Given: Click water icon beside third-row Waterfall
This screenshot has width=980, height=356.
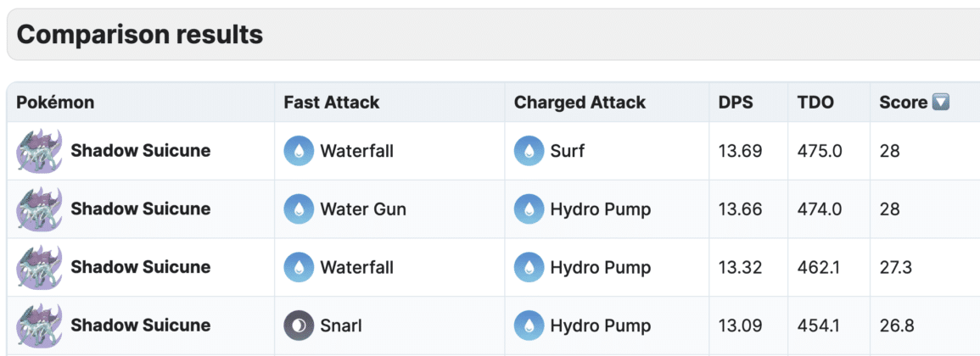Looking at the screenshot, I should coord(299,268).
